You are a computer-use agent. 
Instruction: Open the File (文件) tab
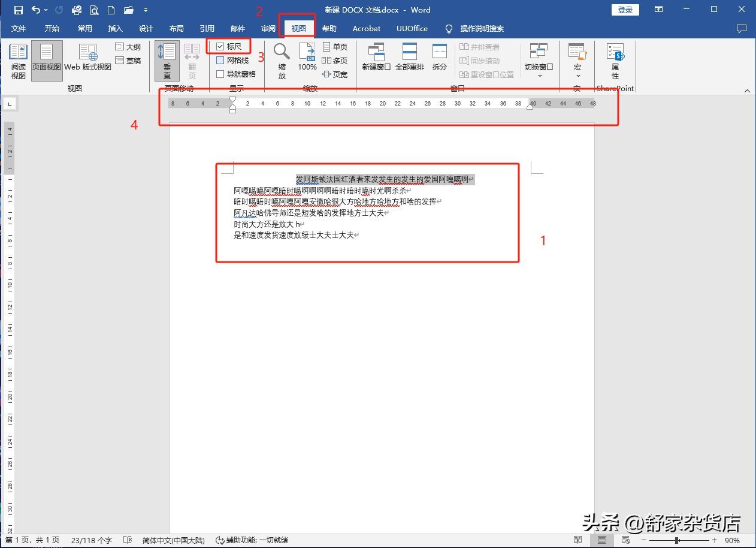19,28
